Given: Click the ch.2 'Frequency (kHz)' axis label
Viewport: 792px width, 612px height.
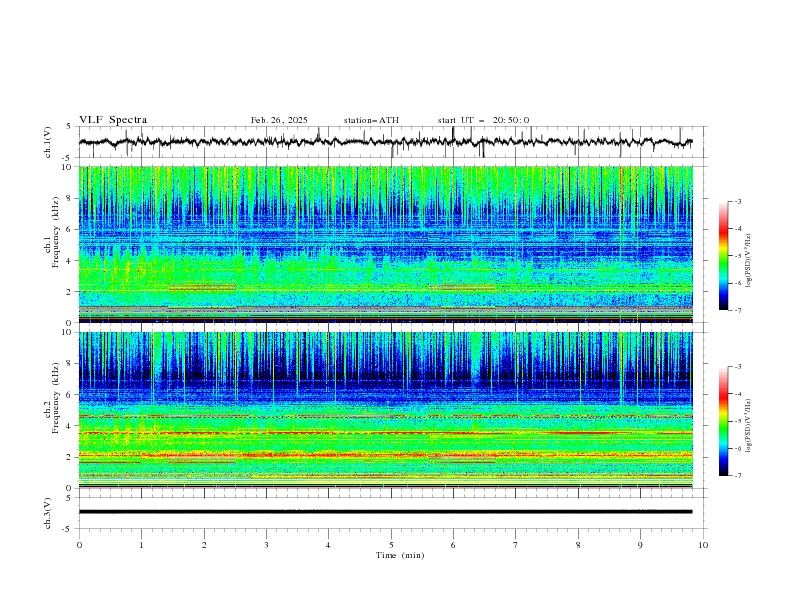Looking at the screenshot, I should [56, 397].
